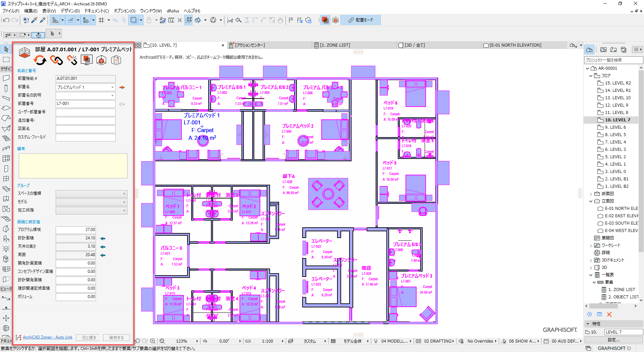Select the syringe inject parameters tool
The image size is (644, 352).
click(x=43, y=20)
